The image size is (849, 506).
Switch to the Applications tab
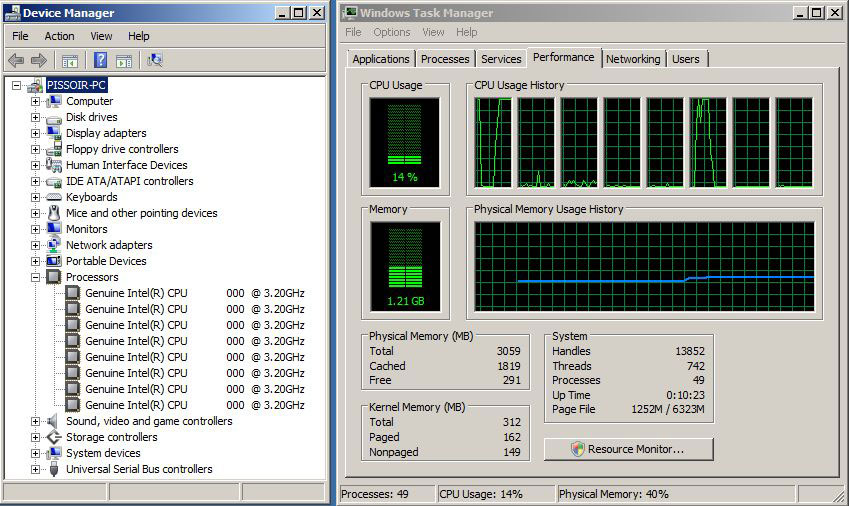click(x=381, y=59)
